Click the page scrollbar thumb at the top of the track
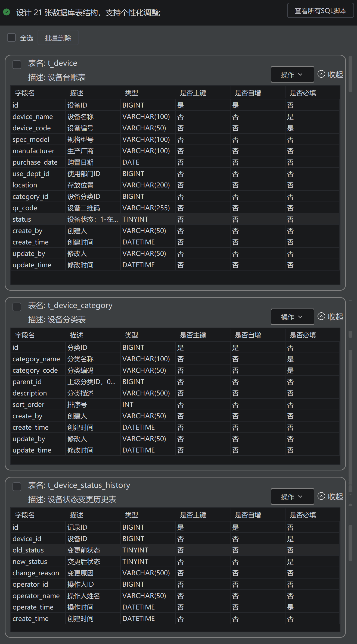Viewport: 357px width, 644px height. click(x=350, y=74)
